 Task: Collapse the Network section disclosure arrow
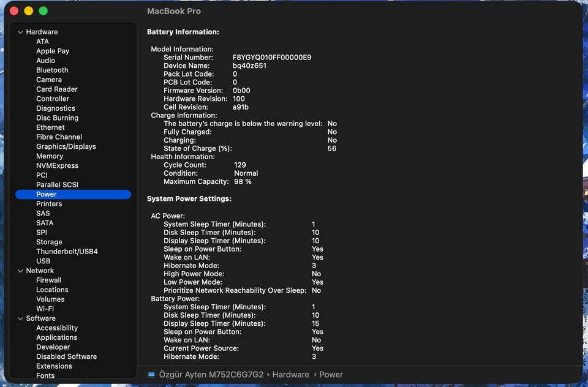click(20, 271)
